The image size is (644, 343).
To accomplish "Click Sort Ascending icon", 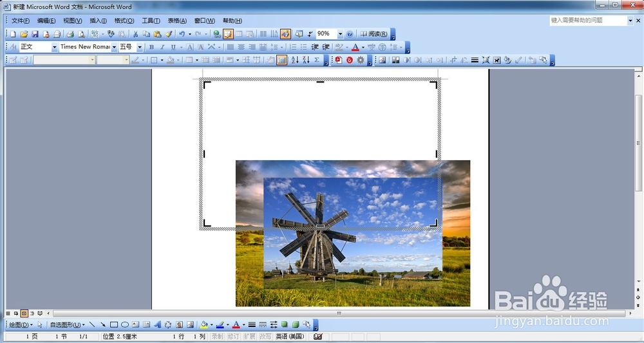I will [x=295, y=60].
